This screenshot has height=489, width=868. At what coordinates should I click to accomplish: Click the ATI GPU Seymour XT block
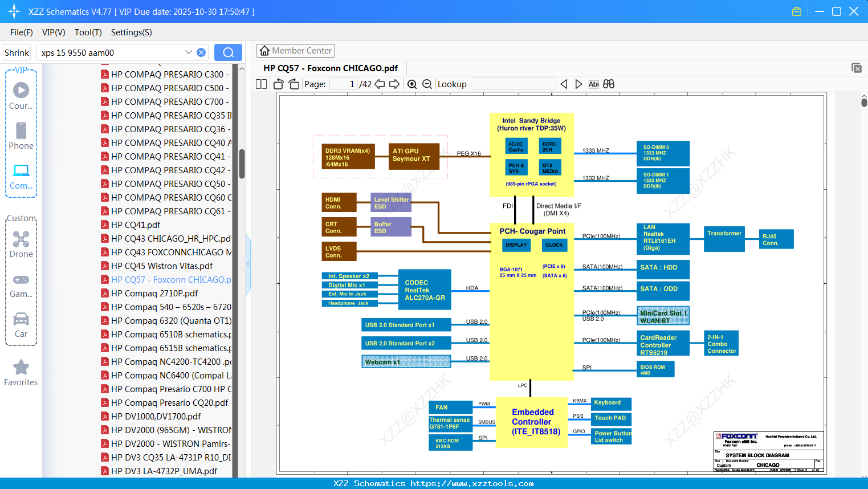(x=414, y=156)
